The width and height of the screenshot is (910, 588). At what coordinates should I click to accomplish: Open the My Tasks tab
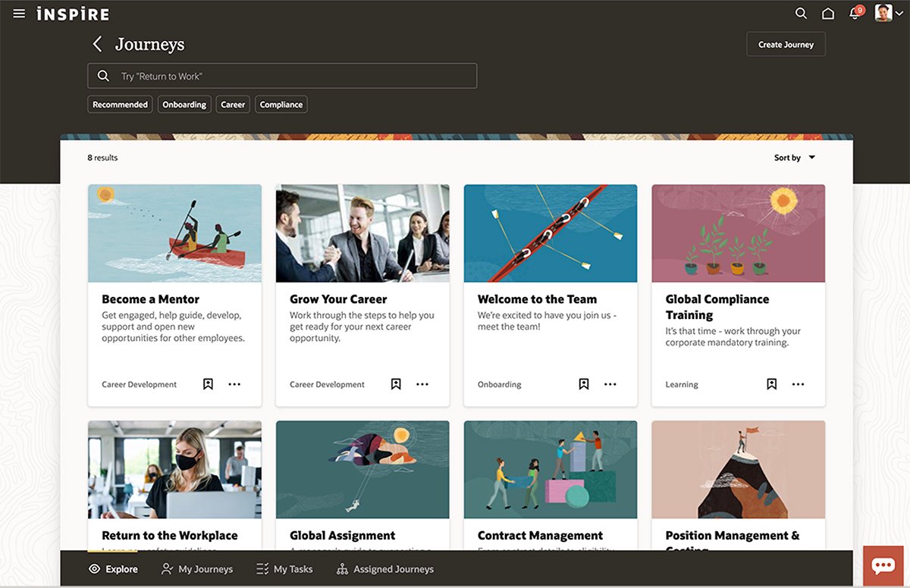[x=284, y=568]
